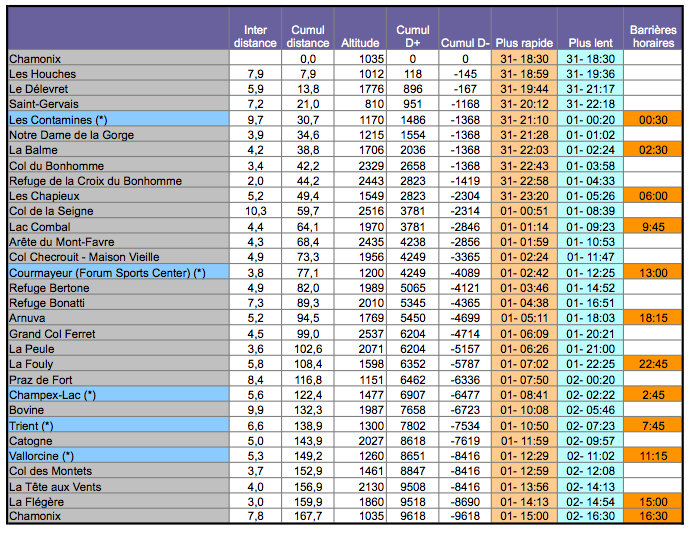
Task: Click the 167,7 cumulative distance cell
Action: click(x=307, y=517)
